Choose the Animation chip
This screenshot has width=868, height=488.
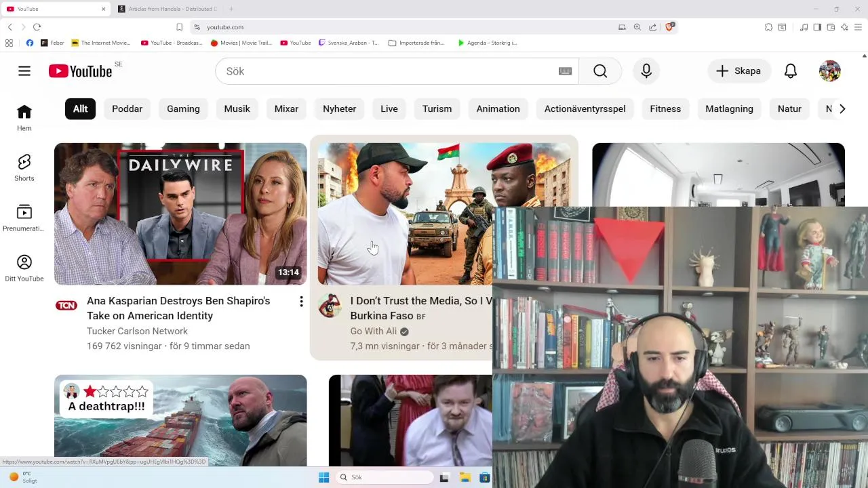point(498,108)
